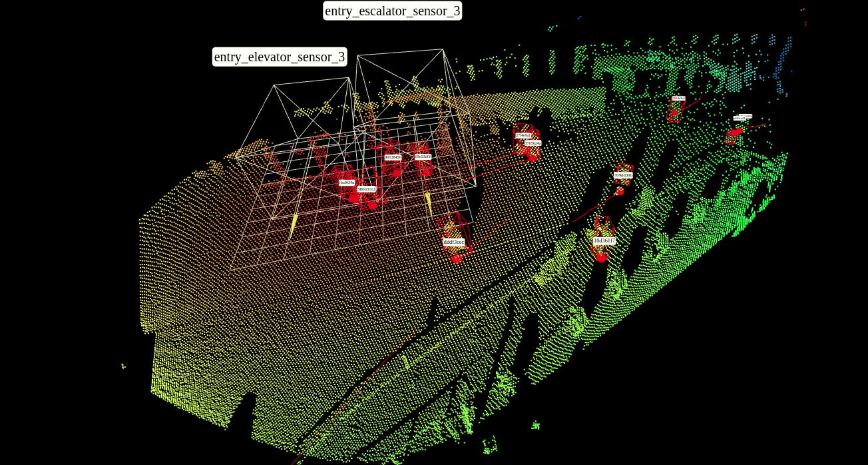
Task: Select the entry_elevator_sensor_3 zone label
Action: [280, 57]
